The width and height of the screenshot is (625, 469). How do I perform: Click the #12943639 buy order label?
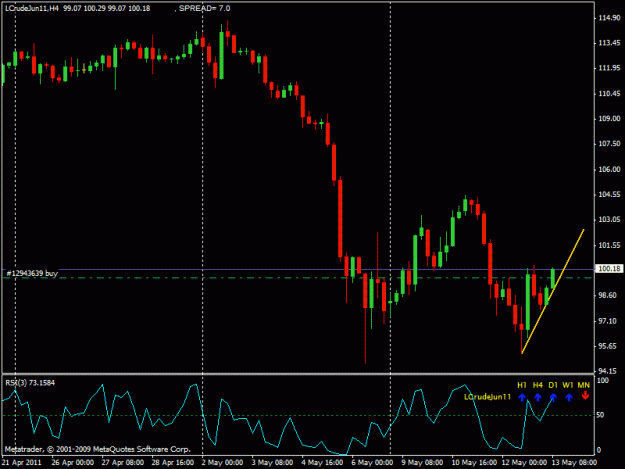pos(32,273)
